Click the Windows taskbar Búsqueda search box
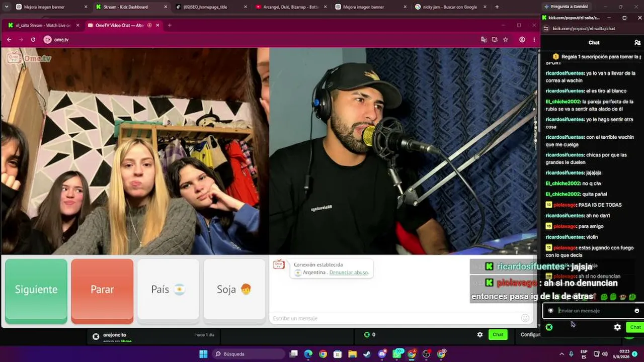The height and width of the screenshot is (362, 644). [248, 354]
